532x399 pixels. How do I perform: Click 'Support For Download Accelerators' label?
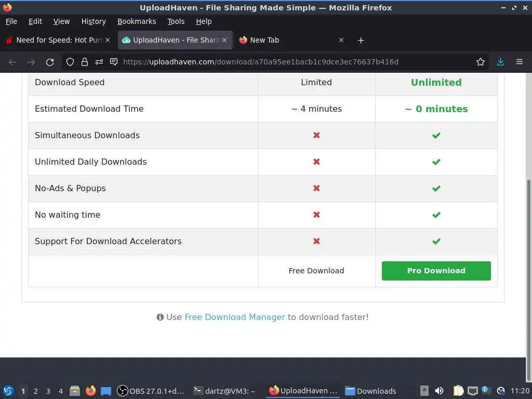[108, 241]
